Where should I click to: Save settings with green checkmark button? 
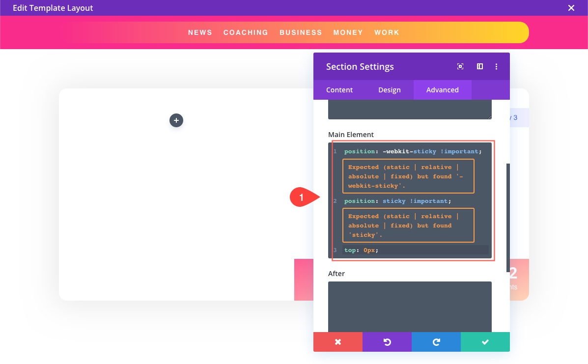[485, 342]
